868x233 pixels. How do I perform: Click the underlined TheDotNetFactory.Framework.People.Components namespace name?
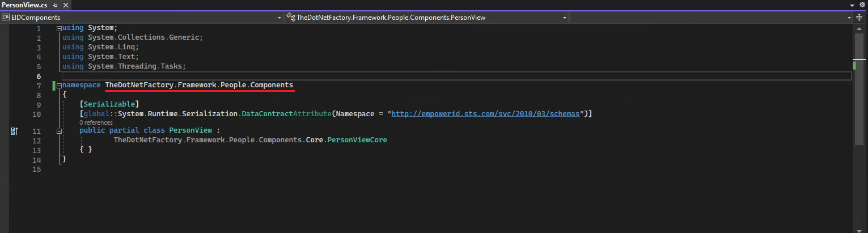click(x=199, y=85)
